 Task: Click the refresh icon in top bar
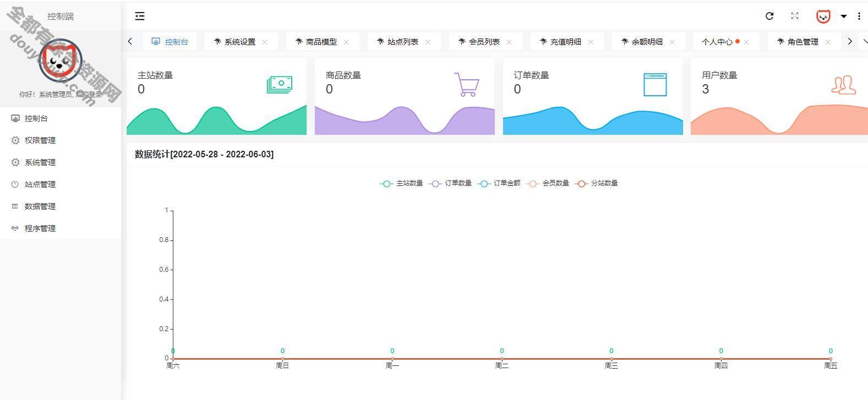pyautogui.click(x=769, y=17)
